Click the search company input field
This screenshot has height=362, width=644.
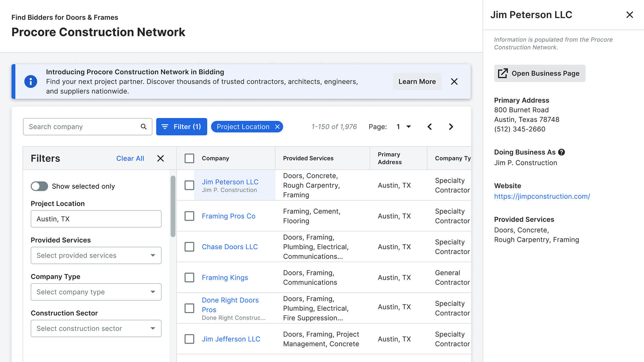[x=88, y=127]
